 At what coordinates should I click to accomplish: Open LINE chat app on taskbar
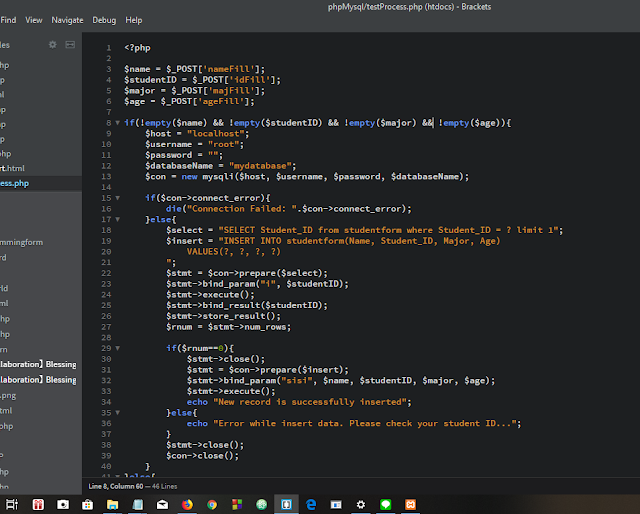coord(386,505)
